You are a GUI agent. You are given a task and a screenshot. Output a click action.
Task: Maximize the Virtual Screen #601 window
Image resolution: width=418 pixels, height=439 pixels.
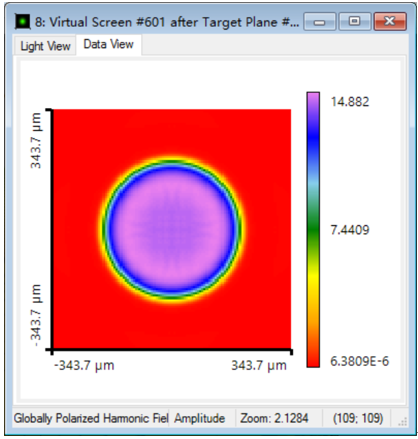point(355,22)
